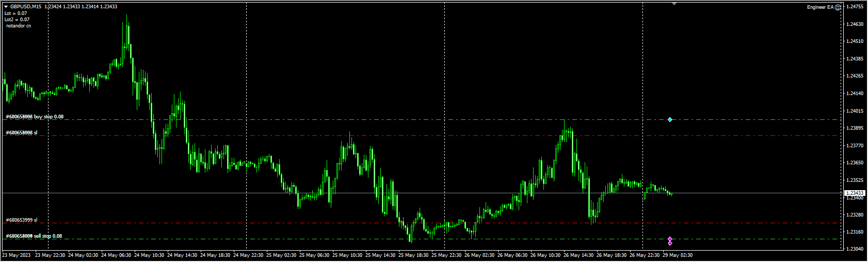Click the '25 May 22:30' time label
The height and width of the screenshot is (262, 868).
click(446, 255)
